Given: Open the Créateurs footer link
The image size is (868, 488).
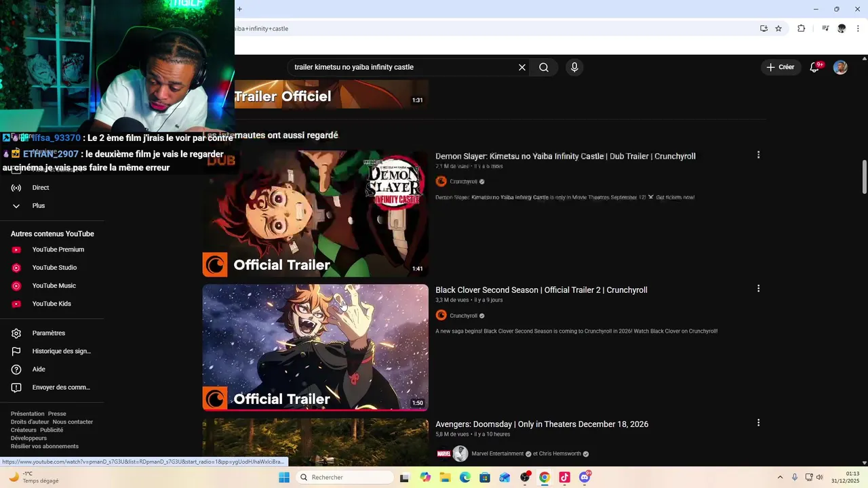Looking at the screenshot, I should 24,430.
